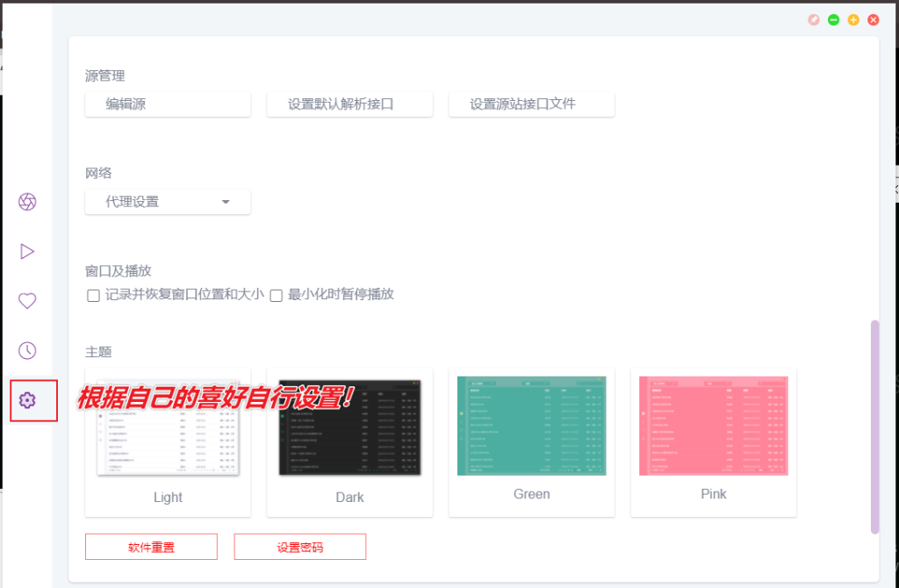The width and height of the screenshot is (899, 588).
Task: Open the sources panel from sidebar
Action: point(27,202)
